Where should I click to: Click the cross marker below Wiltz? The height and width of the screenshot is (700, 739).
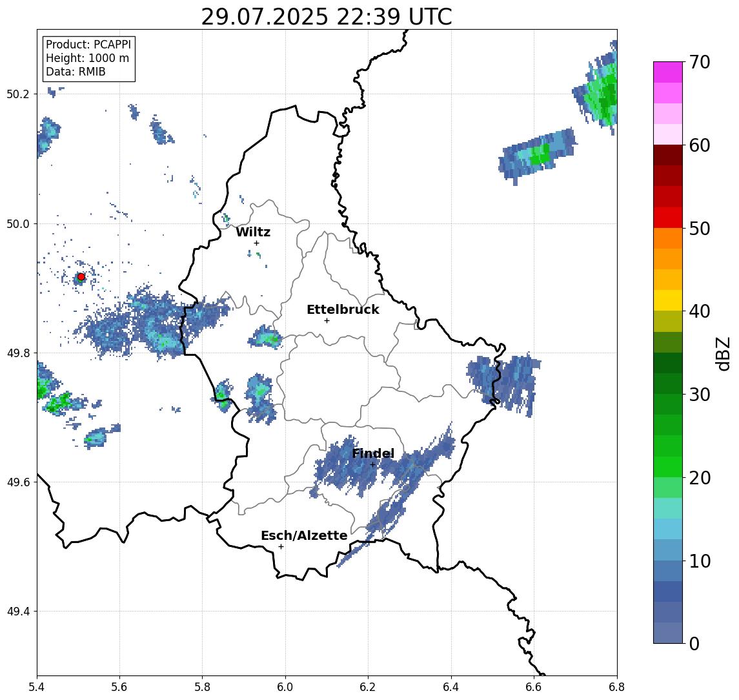tap(256, 243)
